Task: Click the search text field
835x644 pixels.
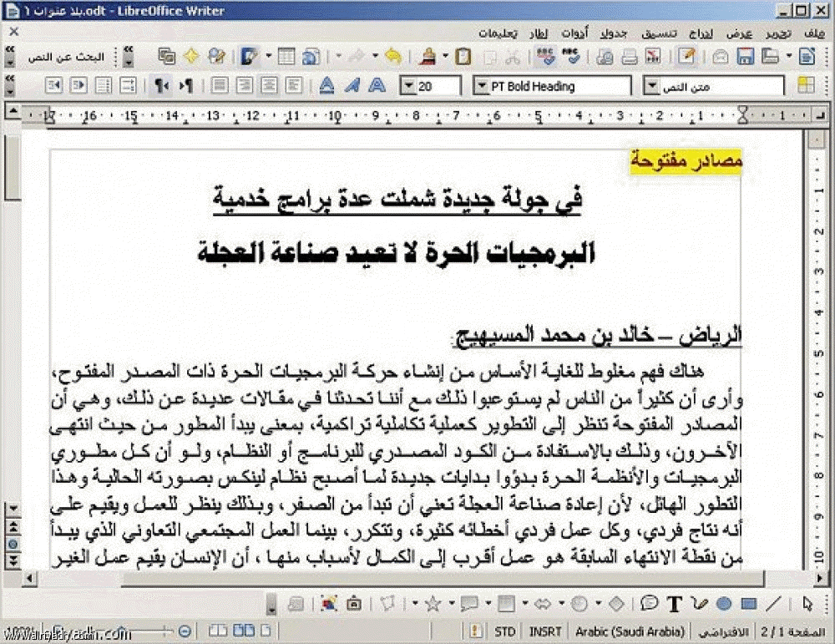Action: tap(66, 57)
